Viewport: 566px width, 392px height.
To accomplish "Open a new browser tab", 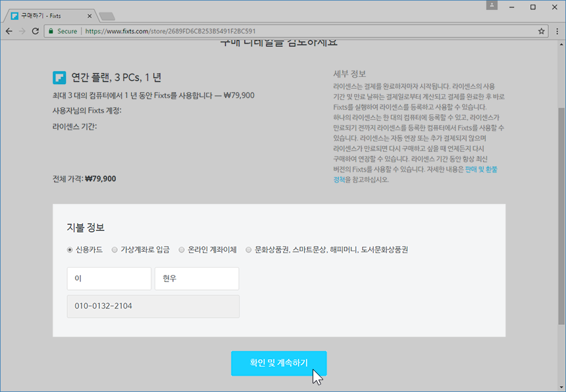I will pos(107,16).
